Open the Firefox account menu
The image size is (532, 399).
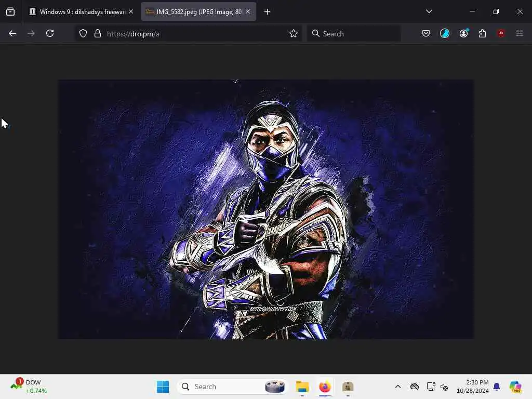(463, 33)
